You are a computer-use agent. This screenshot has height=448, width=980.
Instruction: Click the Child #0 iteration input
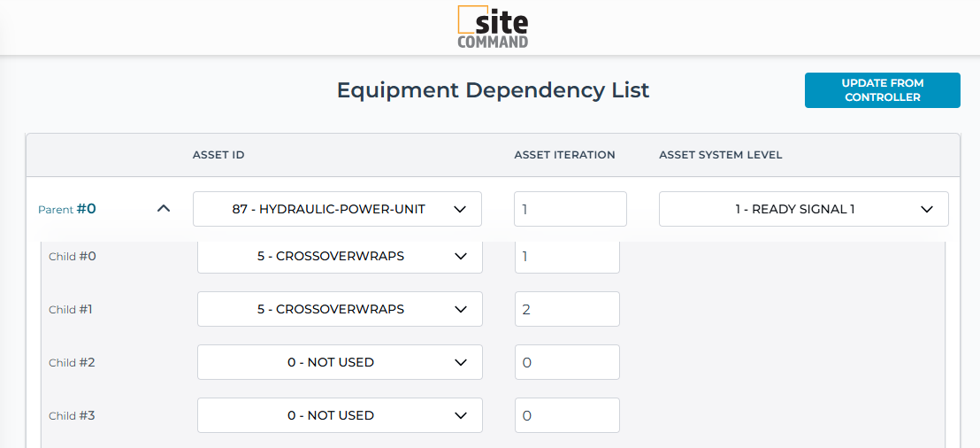pos(566,256)
